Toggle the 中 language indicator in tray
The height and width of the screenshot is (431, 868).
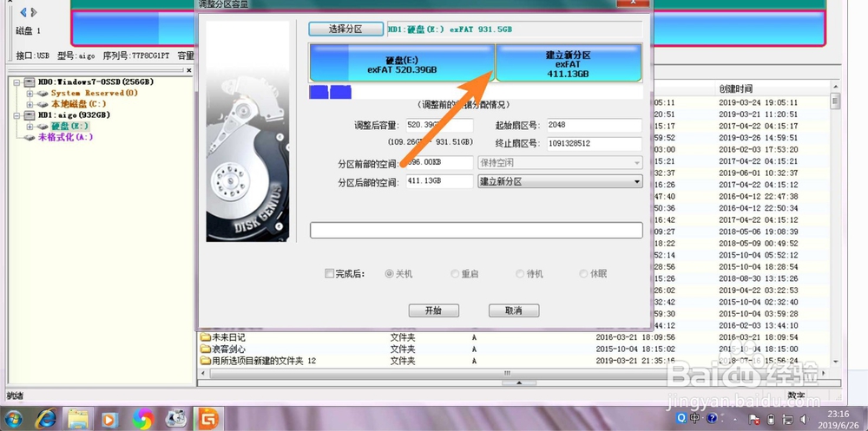[695, 418]
